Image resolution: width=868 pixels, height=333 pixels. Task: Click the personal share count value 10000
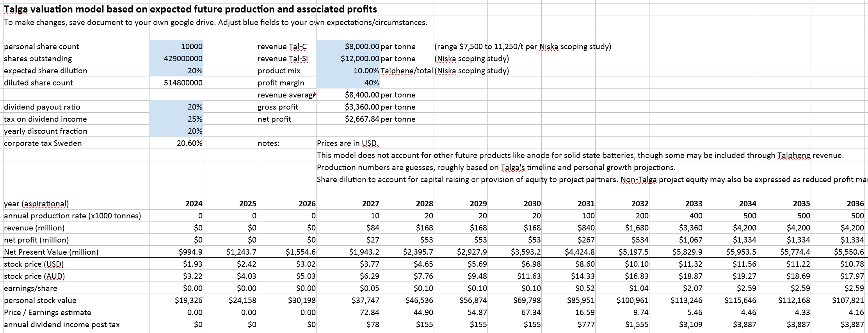pyautogui.click(x=176, y=46)
